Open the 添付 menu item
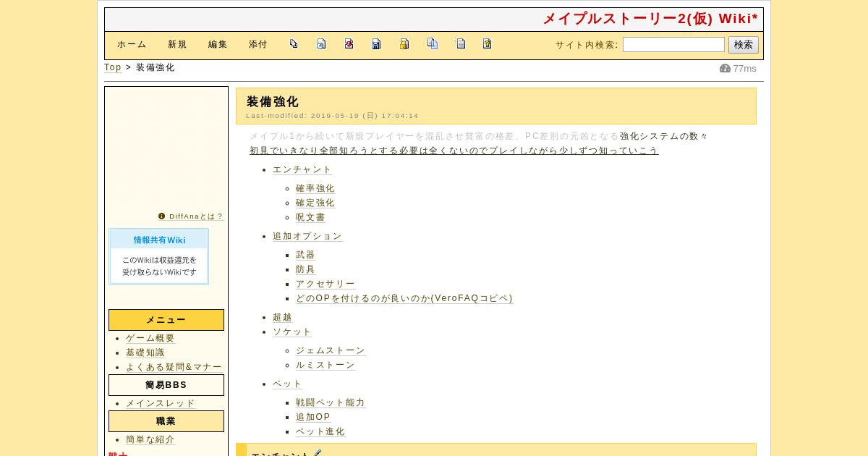Image resolution: width=868 pixels, height=456 pixels. coord(258,45)
